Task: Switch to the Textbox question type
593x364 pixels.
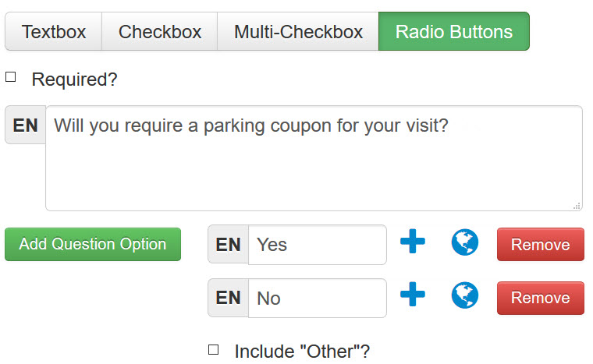Action: pos(53,31)
